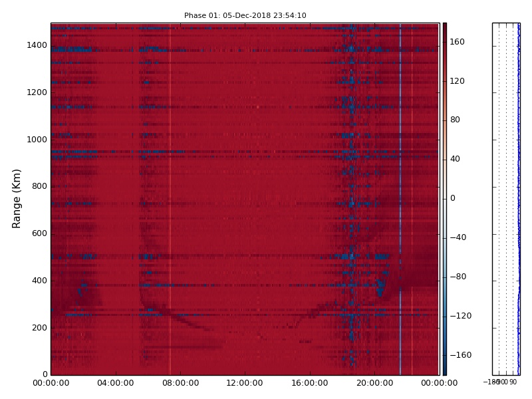
Task: Click the 12:00:00 time axis label
Action: (245, 383)
